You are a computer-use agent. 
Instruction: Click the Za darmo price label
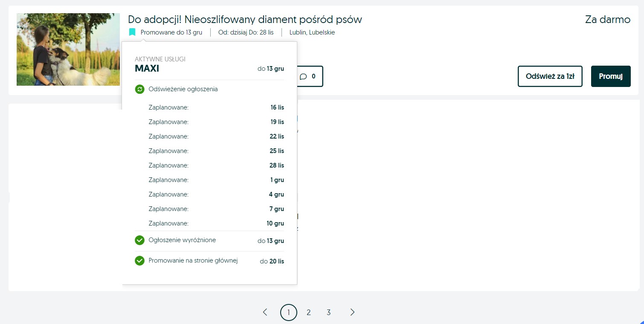(608, 20)
